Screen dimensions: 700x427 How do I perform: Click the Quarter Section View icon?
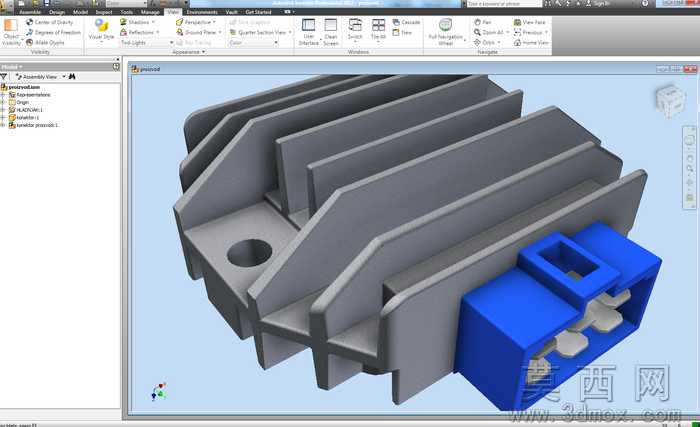233,32
